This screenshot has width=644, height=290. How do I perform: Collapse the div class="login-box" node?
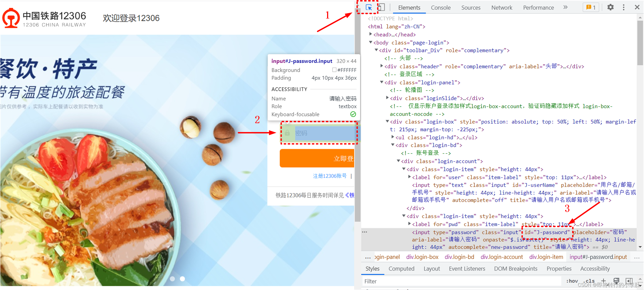387,121
